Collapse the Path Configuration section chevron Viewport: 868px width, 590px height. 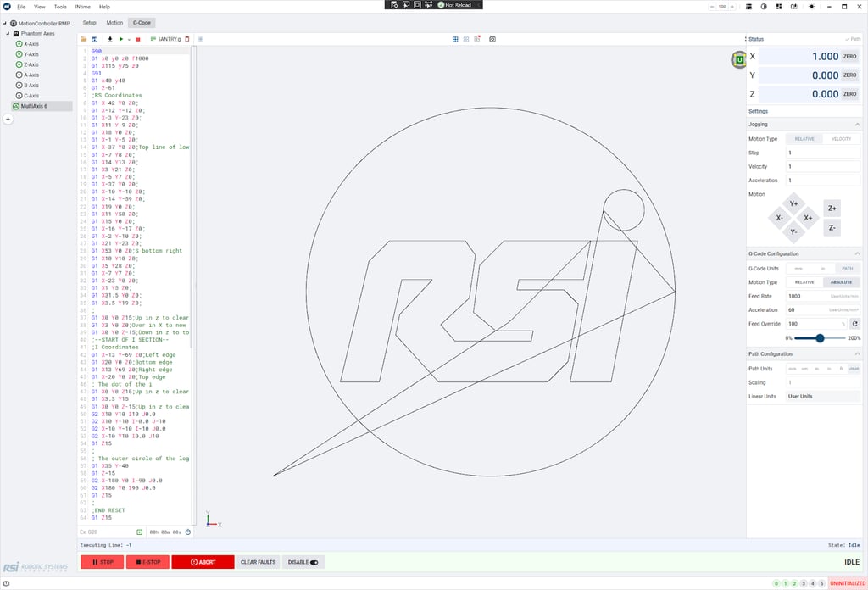[x=857, y=354]
